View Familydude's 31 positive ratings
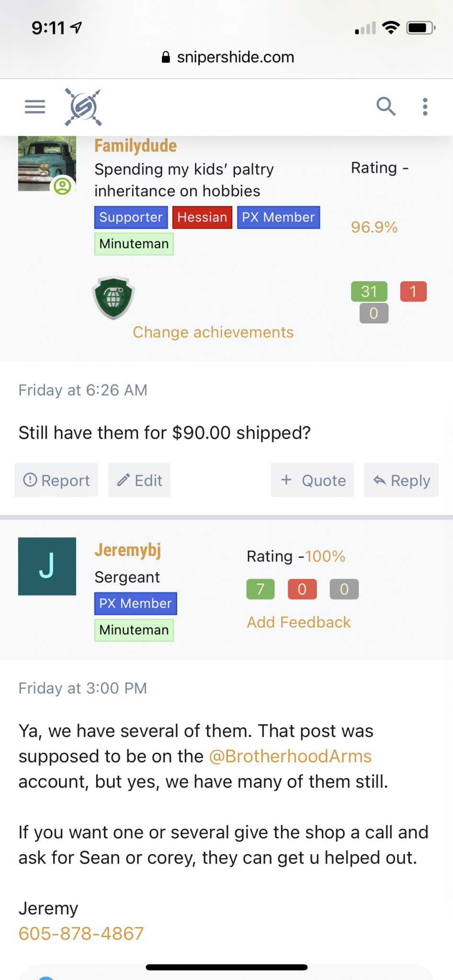The image size is (453, 980). (369, 291)
